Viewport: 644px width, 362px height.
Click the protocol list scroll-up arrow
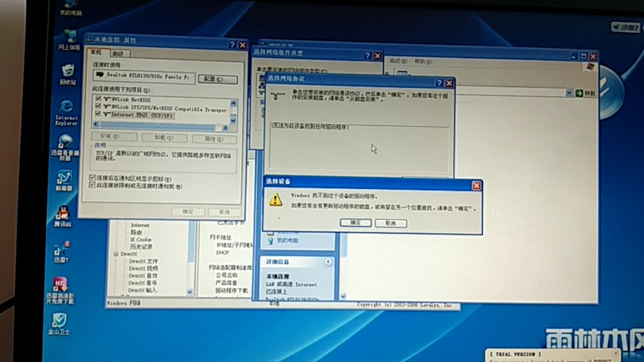(x=233, y=103)
